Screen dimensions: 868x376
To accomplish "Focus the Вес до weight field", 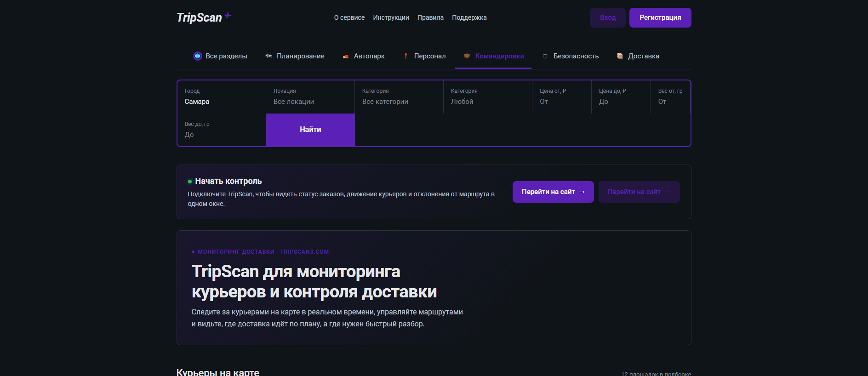I will point(222,130).
